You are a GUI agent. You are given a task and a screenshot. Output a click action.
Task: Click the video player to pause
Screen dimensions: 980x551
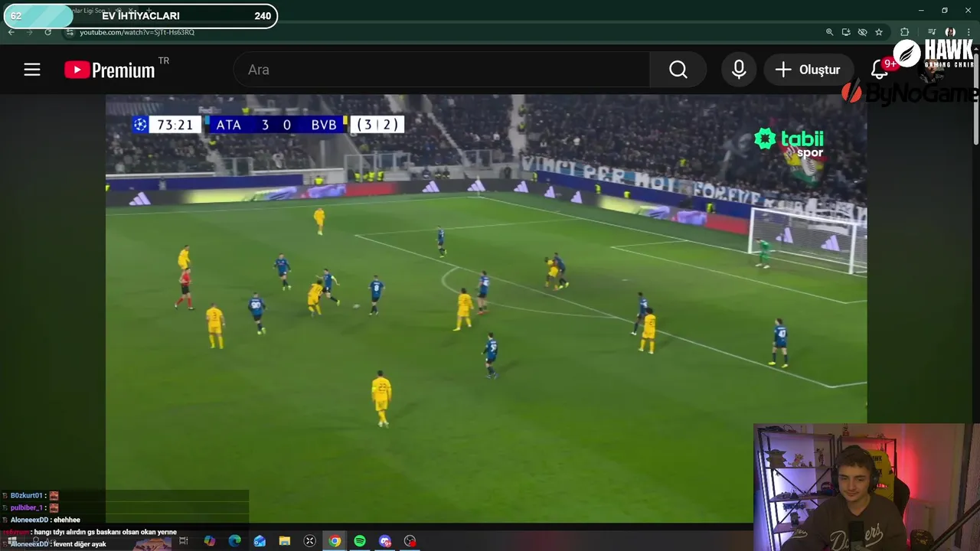click(486, 308)
